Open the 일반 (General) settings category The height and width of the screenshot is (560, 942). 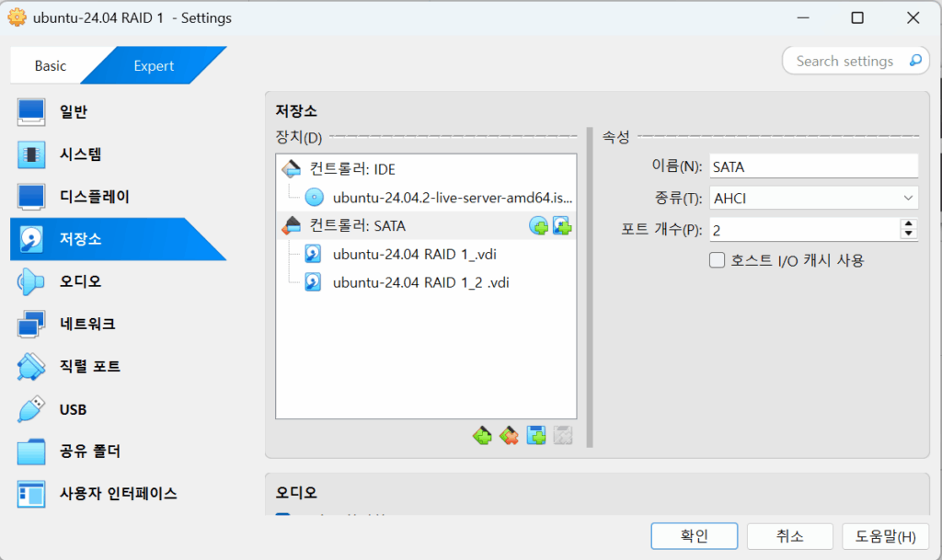(118, 111)
